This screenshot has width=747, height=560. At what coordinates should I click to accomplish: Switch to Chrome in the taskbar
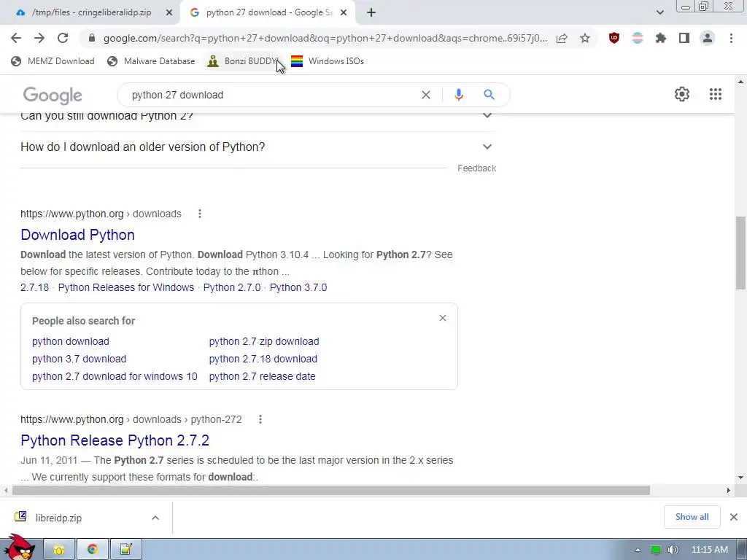pyautogui.click(x=93, y=550)
